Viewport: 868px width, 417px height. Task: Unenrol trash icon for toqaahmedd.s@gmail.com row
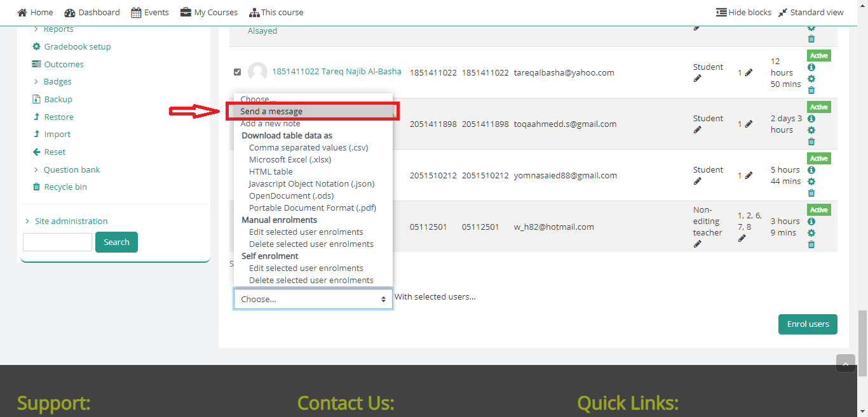(x=811, y=142)
